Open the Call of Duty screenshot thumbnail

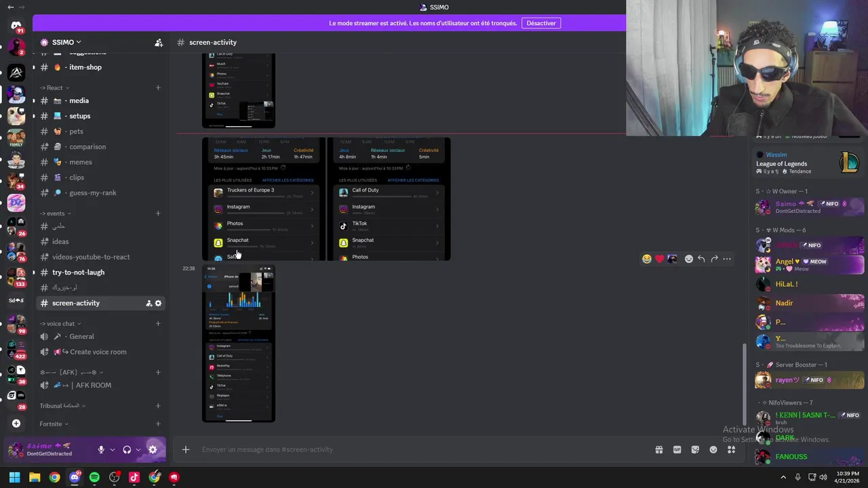point(389,199)
